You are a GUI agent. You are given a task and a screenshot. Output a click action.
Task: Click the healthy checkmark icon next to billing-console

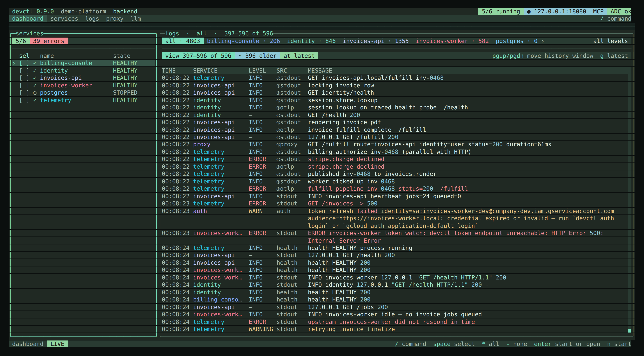pos(35,63)
